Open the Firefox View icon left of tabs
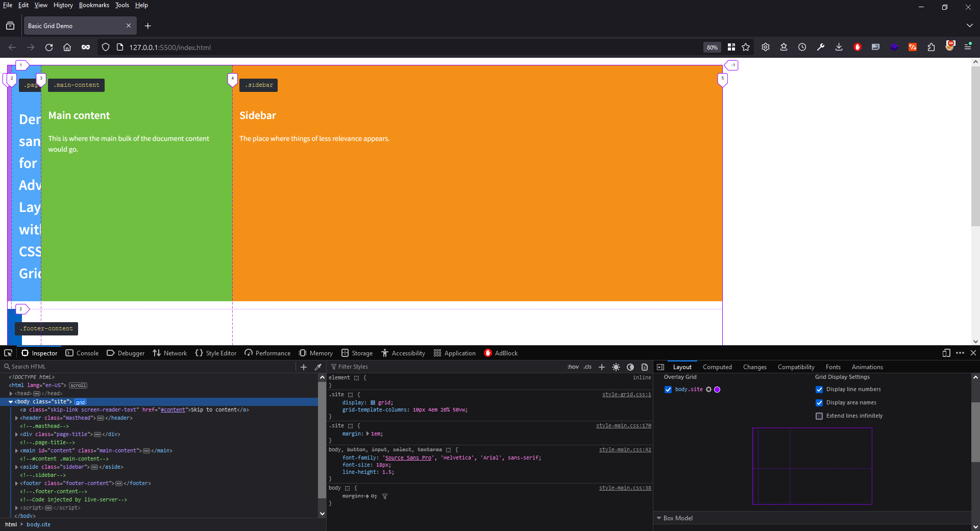980x531 pixels. click(x=10, y=26)
